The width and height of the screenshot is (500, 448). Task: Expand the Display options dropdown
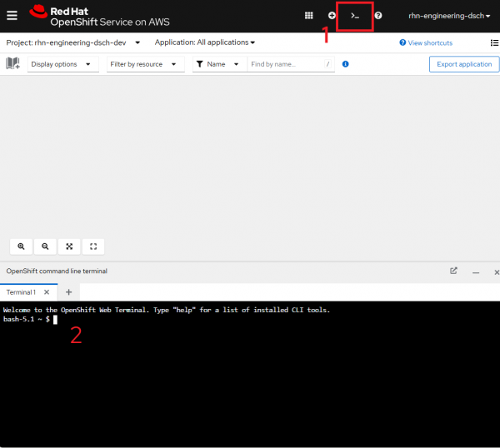click(x=62, y=64)
